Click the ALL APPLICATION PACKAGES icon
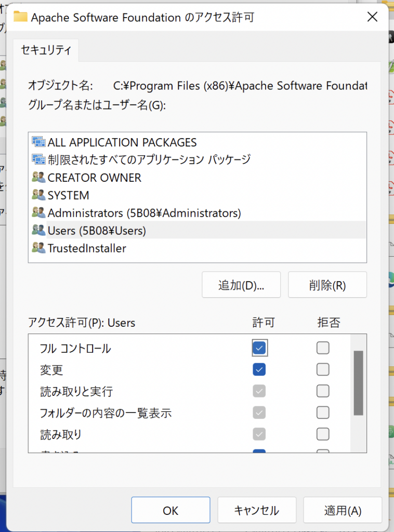Image resolution: width=394 pixels, height=532 pixels. pyautogui.click(x=38, y=142)
